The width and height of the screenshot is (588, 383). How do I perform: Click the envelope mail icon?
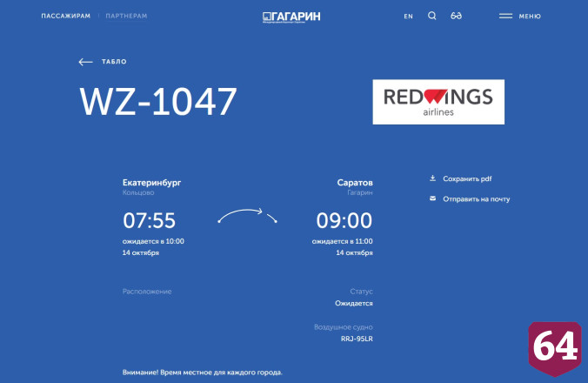[432, 198]
